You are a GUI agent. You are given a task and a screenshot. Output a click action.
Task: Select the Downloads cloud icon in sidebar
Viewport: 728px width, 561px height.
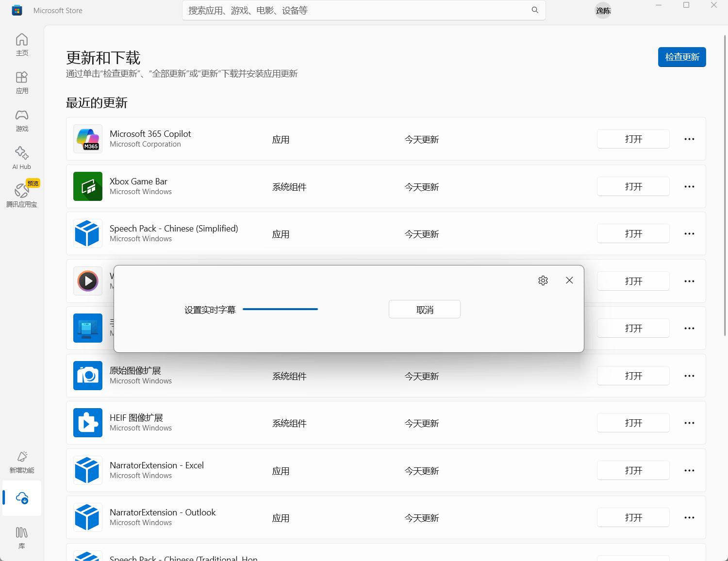tap(22, 498)
